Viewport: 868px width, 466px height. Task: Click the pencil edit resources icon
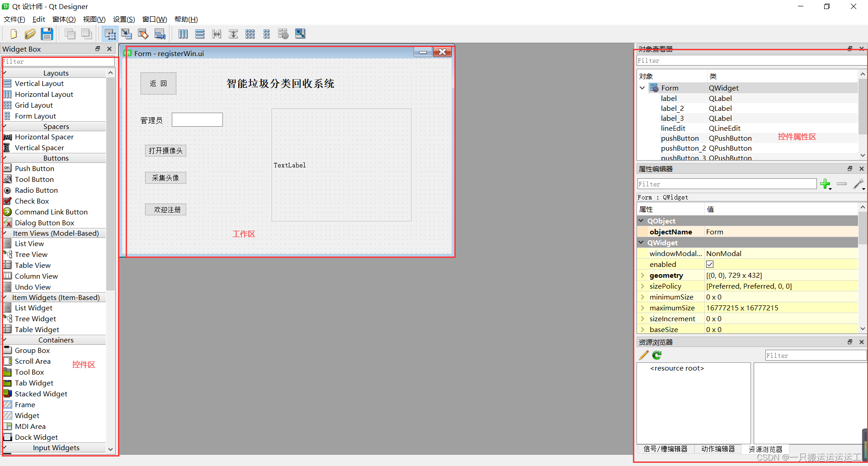click(x=644, y=355)
